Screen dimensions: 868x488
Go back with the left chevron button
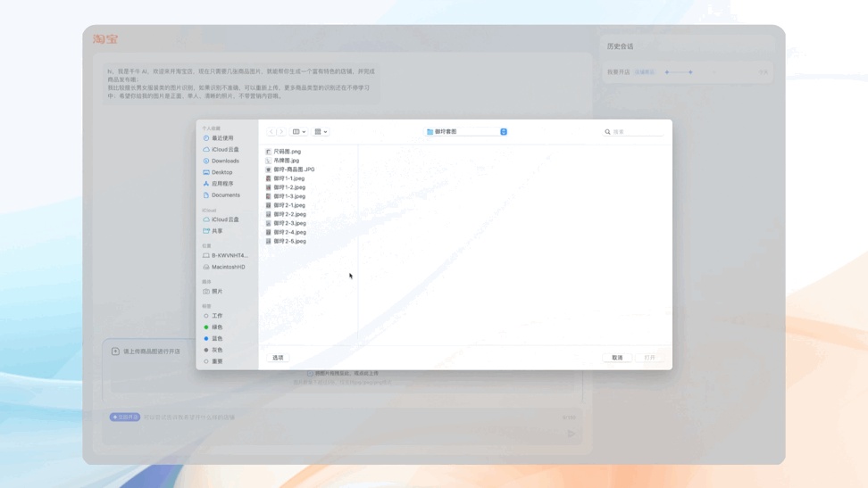271,132
